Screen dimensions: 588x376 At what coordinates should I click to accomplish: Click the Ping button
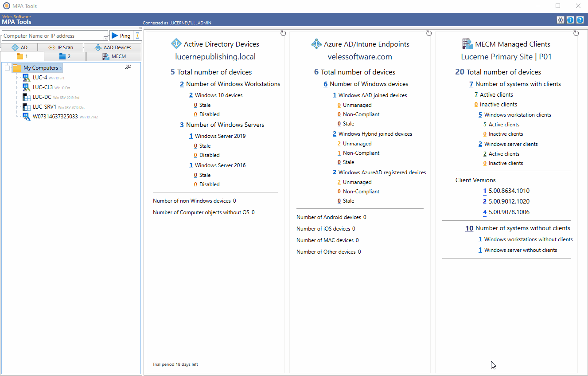[x=121, y=35]
